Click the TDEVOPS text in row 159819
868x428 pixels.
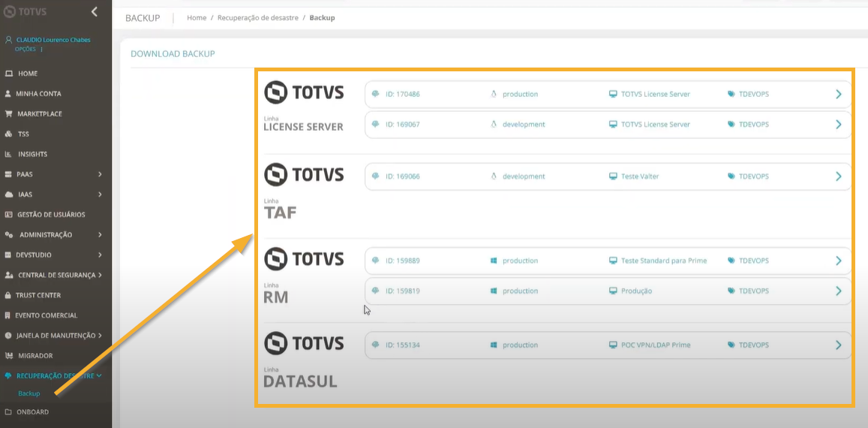click(x=754, y=291)
